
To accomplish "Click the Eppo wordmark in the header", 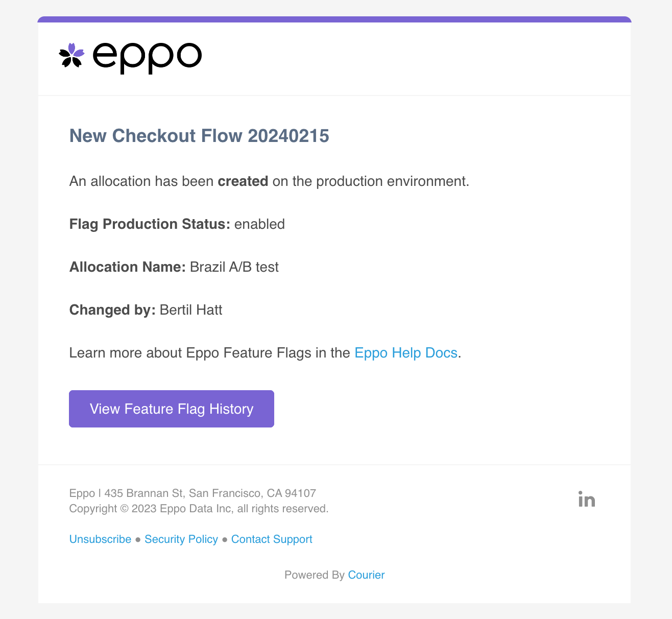I will coord(147,57).
